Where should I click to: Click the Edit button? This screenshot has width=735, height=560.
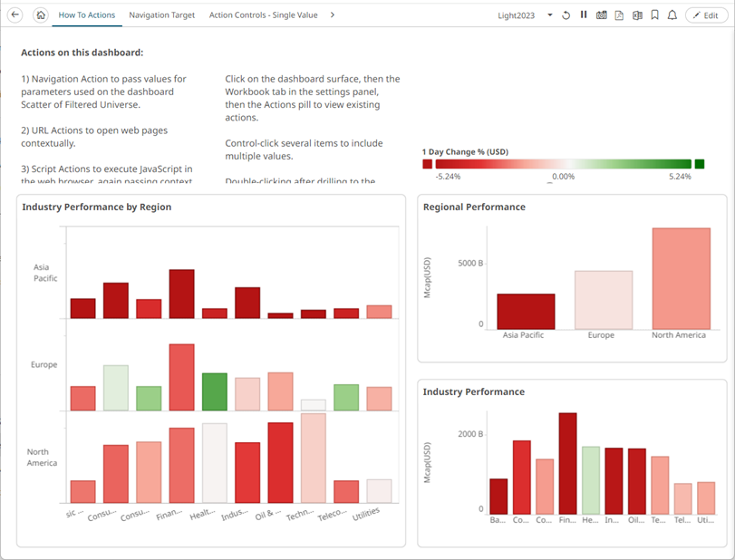[x=707, y=15]
